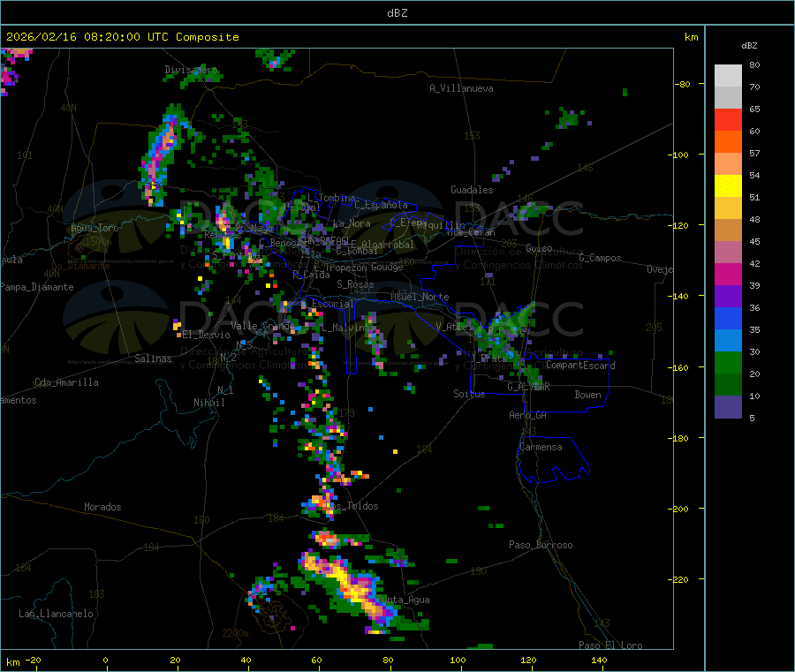Image resolution: width=795 pixels, height=672 pixels.
Task: Click the 'Atuel_Norte' place label
Action: (x=420, y=297)
